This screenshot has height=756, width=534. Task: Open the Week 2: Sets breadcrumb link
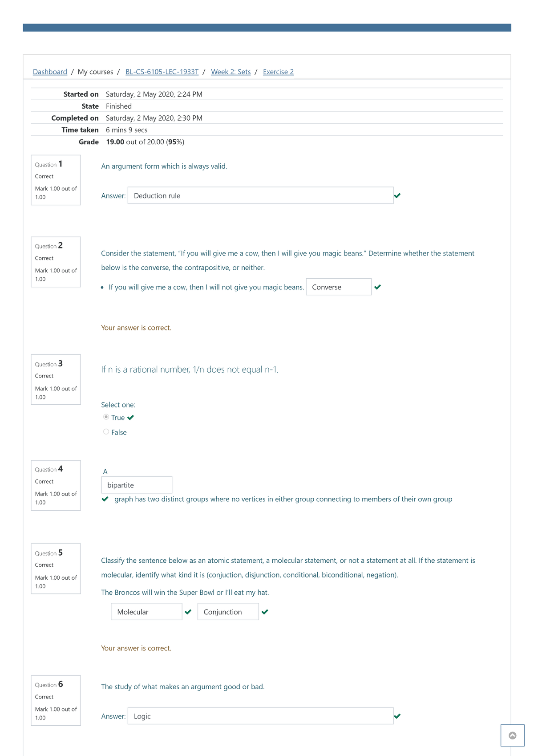231,72
